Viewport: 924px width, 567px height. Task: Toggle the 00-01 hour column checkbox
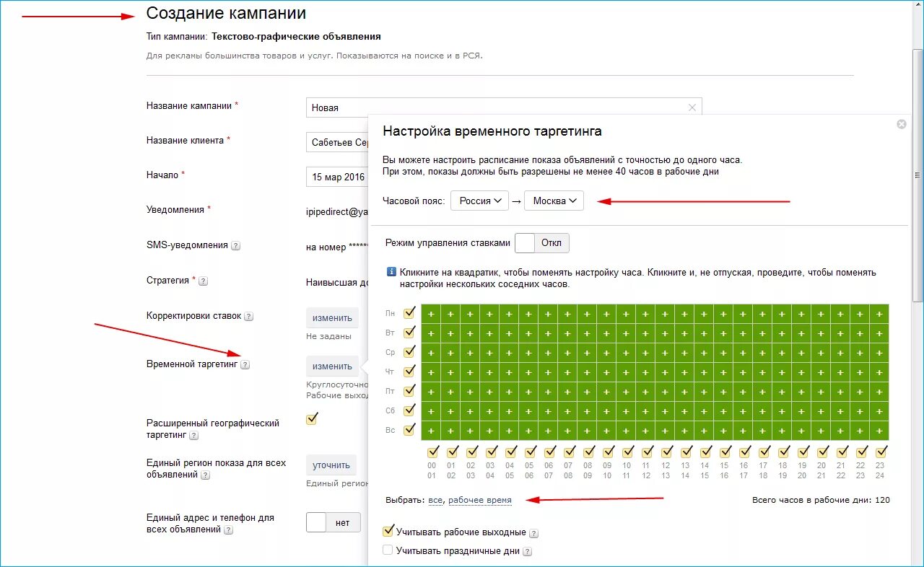tap(432, 452)
